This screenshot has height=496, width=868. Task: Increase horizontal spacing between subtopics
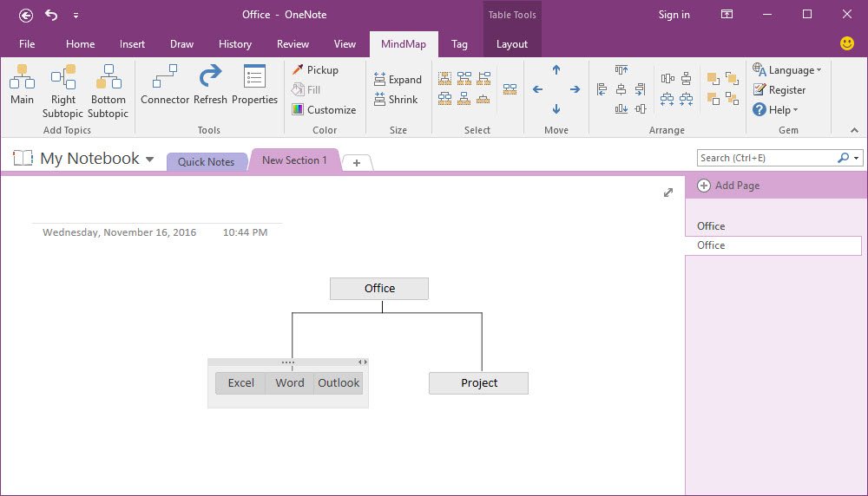coord(667,100)
